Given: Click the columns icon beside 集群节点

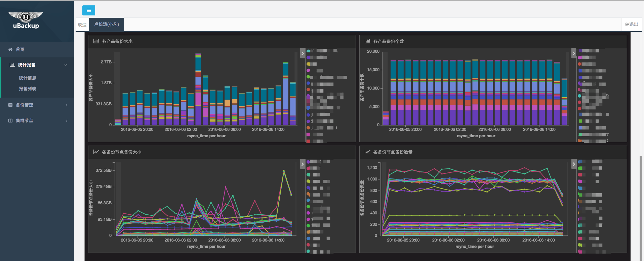Looking at the screenshot, I should [x=10, y=120].
